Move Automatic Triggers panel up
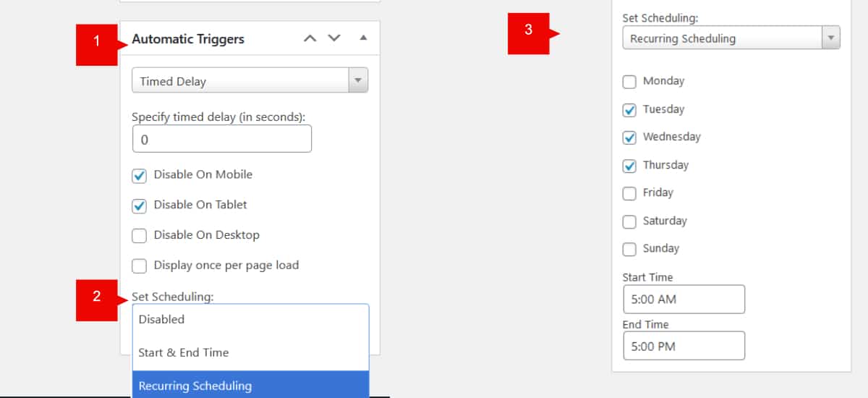This screenshot has height=398, width=868. click(310, 38)
